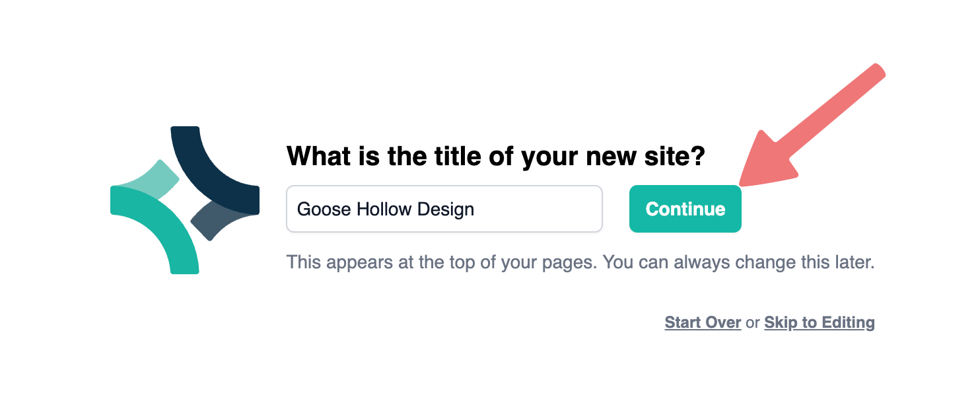
Task: Click the dark navy arc of the logo
Action: pos(211,173)
